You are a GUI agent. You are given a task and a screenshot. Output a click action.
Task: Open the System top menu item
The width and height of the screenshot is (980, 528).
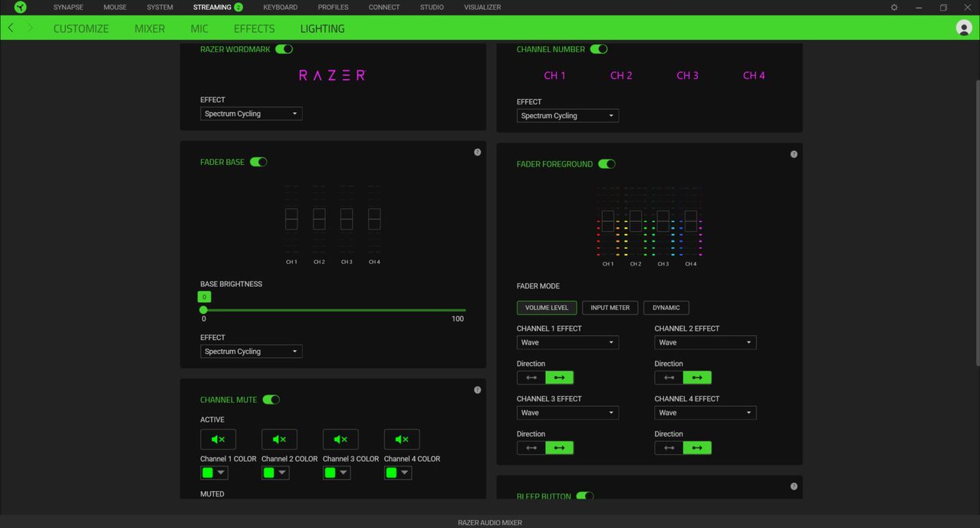pos(159,7)
